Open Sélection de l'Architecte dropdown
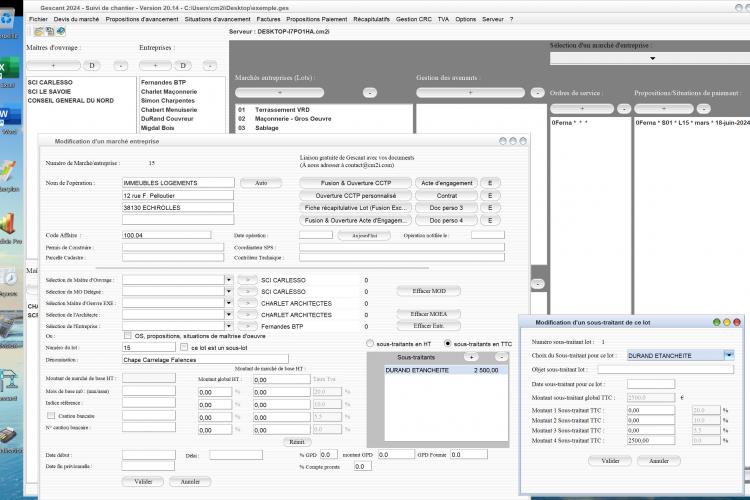The image size is (750, 500). [x=229, y=314]
